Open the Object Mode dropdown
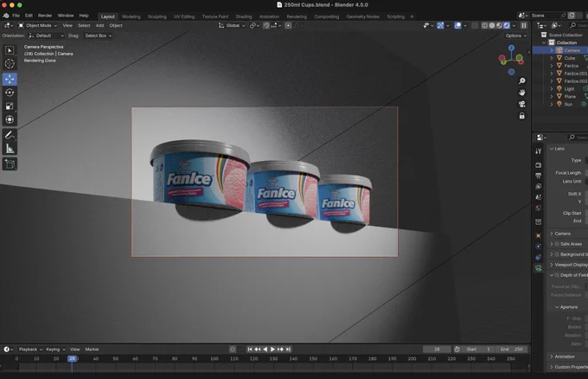588x379 pixels. (38, 25)
